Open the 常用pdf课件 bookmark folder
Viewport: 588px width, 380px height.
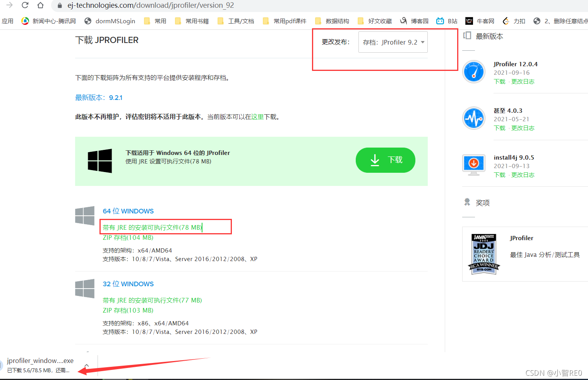pyautogui.click(x=285, y=21)
